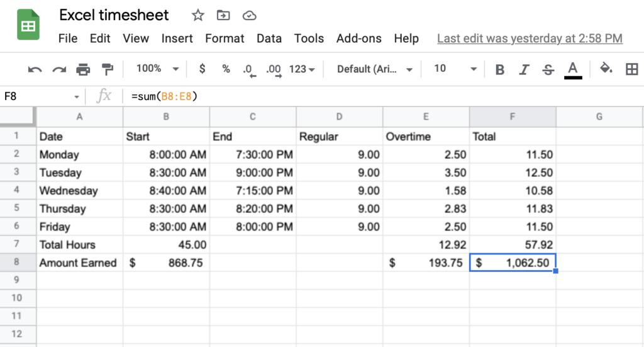Open the cell borders tool

[x=631, y=69]
